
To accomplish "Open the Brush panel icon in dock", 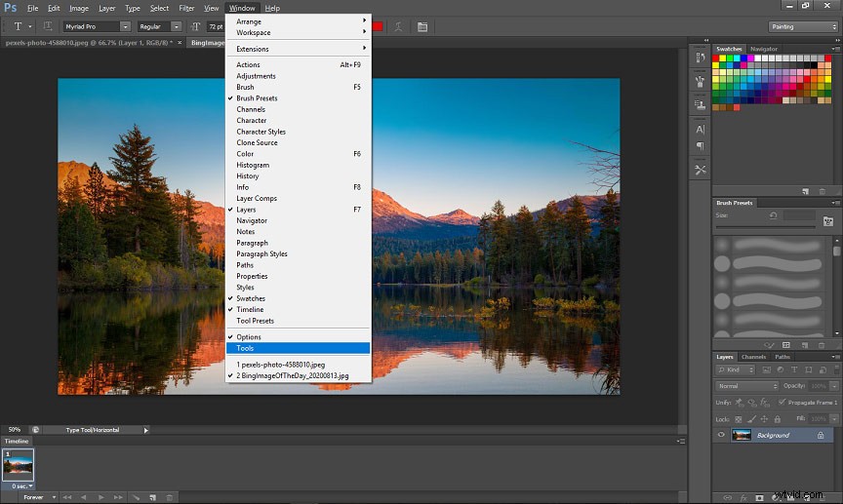I will 700,81.
